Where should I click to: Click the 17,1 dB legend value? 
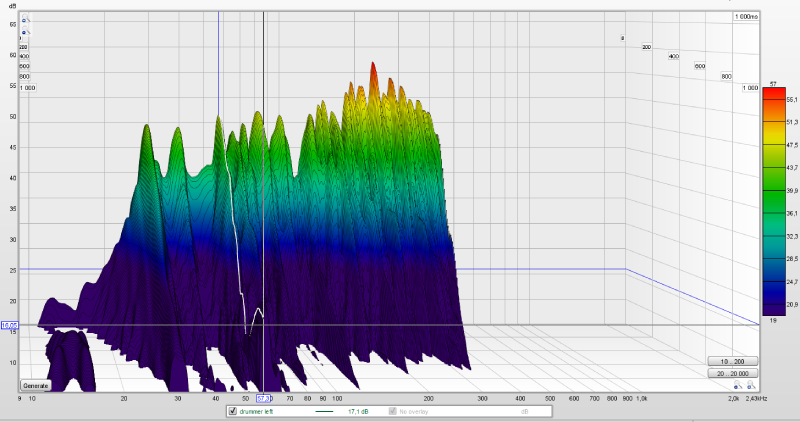[x=359, y=411]
